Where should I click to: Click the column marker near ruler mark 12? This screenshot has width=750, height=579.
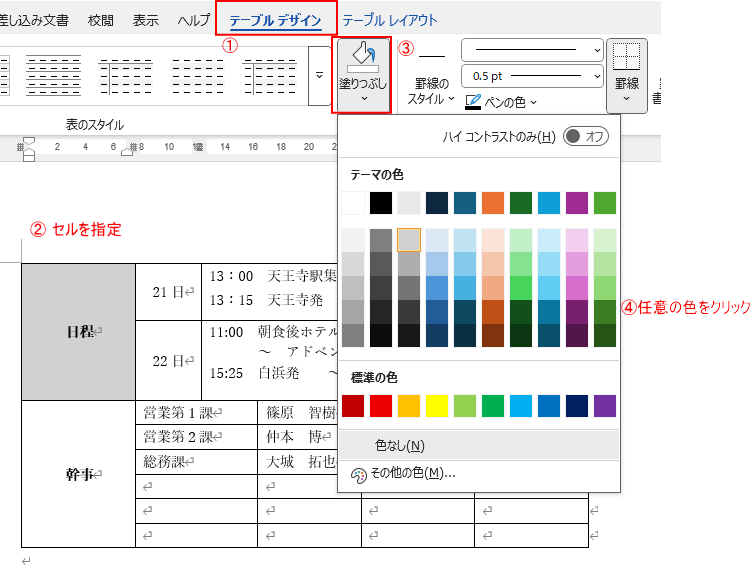(x=198, y=147)
